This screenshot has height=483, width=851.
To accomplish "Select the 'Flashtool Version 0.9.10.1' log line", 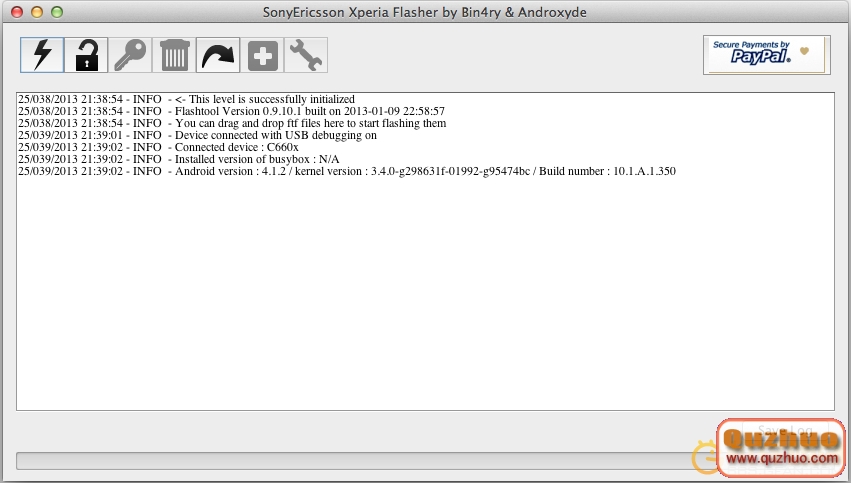I will click(x=231, y=111).
